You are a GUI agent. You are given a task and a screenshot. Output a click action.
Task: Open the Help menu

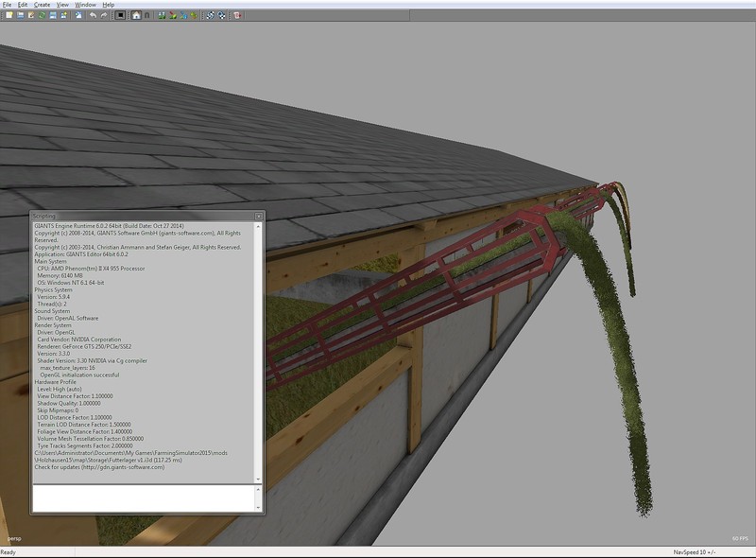click(x=108, y=5)
